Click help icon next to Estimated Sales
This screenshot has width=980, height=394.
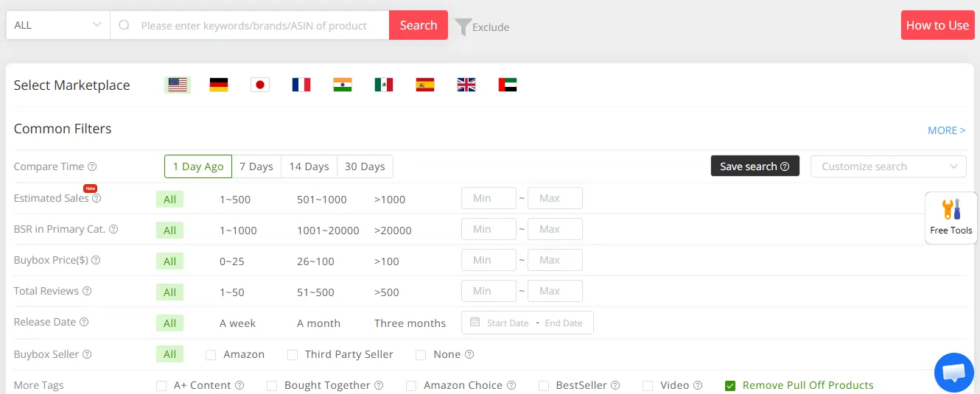pyautogui.click(x=97, y=198)
